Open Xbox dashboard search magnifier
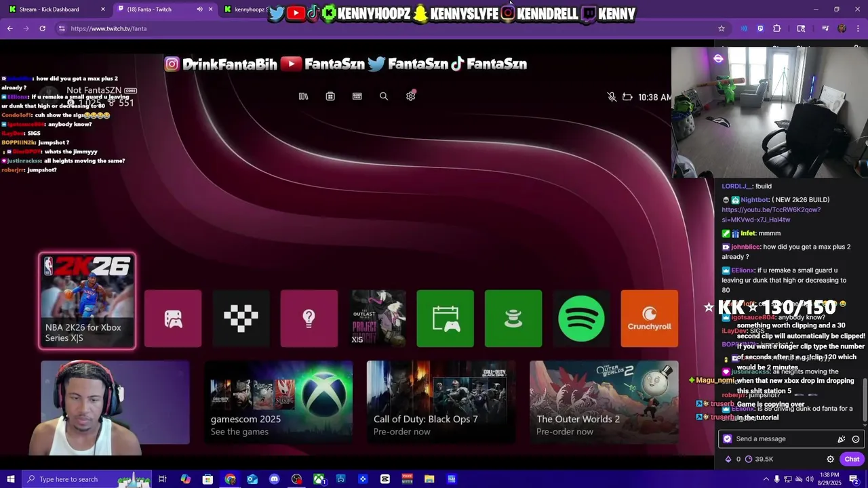 [384, 96]
